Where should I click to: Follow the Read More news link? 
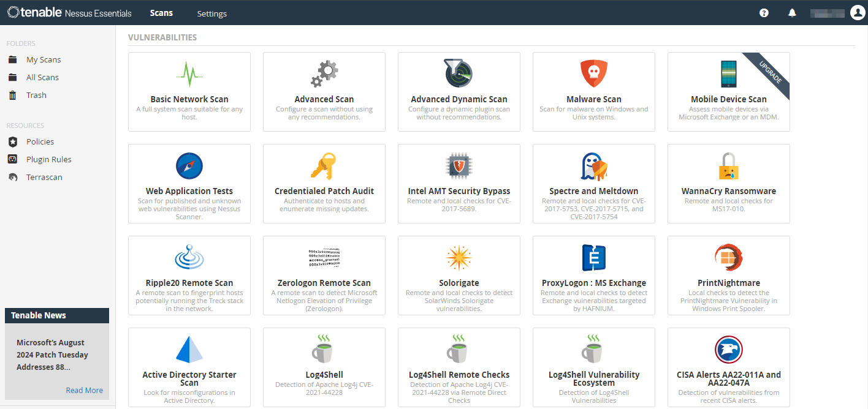pos(85,390)
